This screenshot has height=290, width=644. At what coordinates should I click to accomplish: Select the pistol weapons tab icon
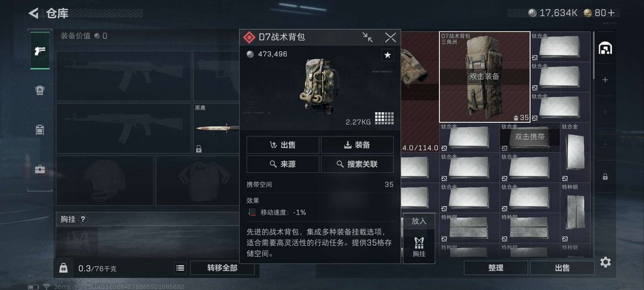click(x=40, y=51)
